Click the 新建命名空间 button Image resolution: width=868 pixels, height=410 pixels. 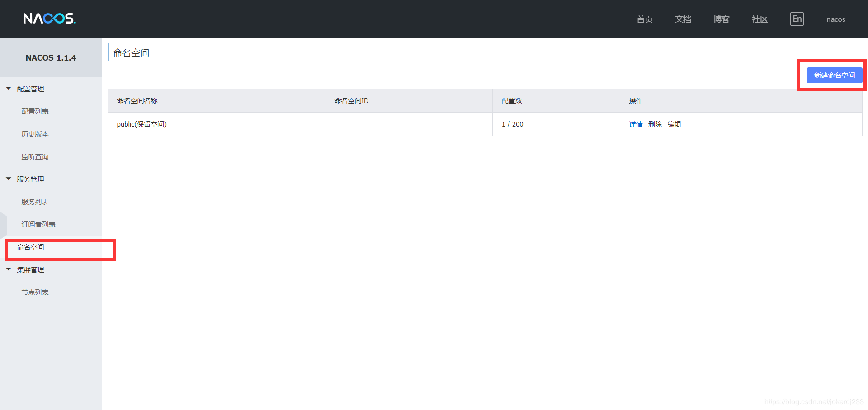pyautogui.click(x=835, y=75)
